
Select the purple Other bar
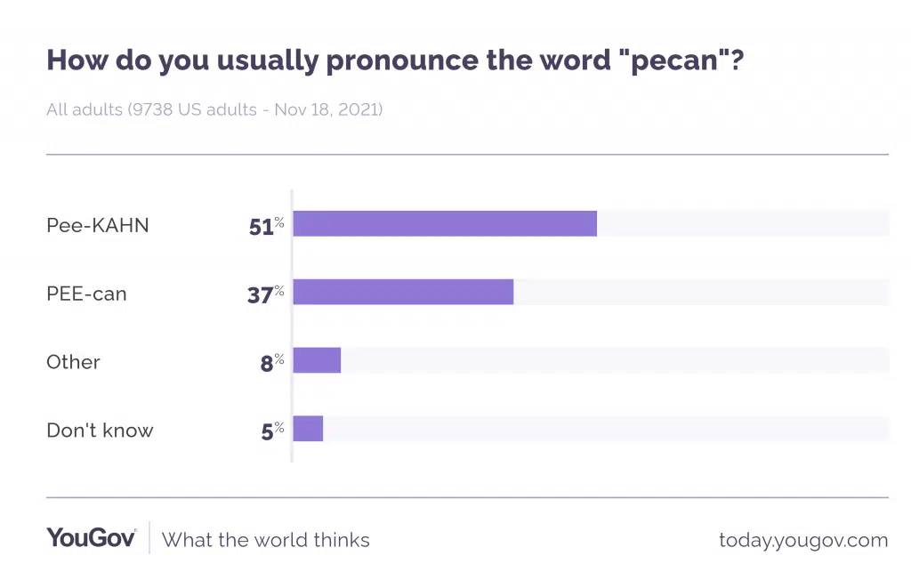pyautogui.click(x=317, y=361)
